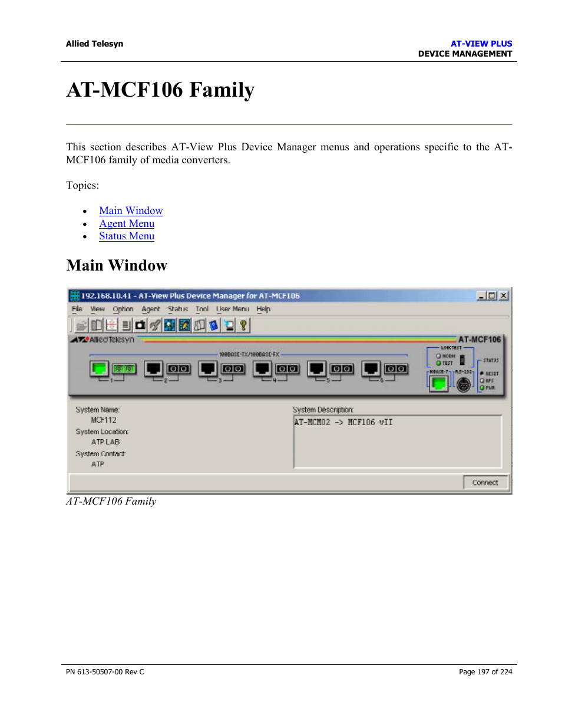Image resolution: width=562 pixels, height=728 pixels.
Task: Open the User Menu menu
Action: 233,309
